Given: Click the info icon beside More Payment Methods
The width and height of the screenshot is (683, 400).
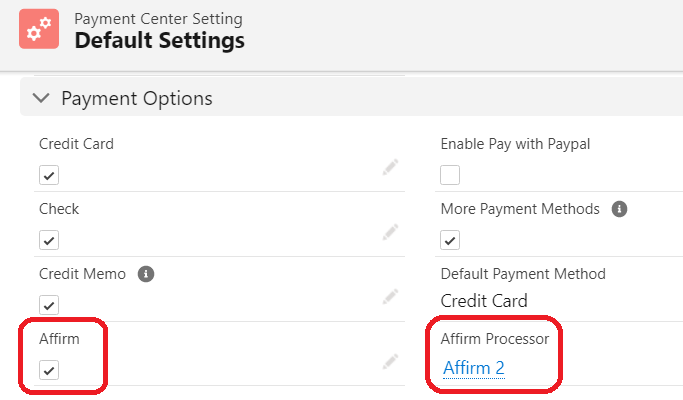Looking at the screenshot, I should pos(619,209).
